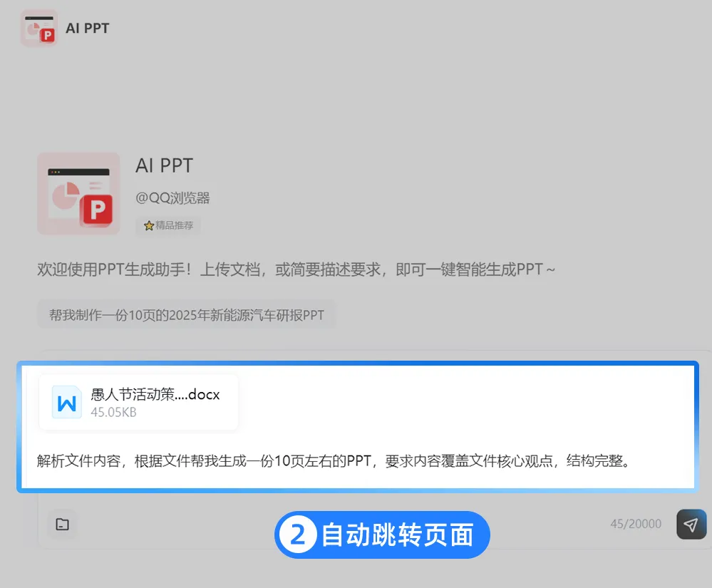Send the message with the paper plane button

[x=691, y=525]
